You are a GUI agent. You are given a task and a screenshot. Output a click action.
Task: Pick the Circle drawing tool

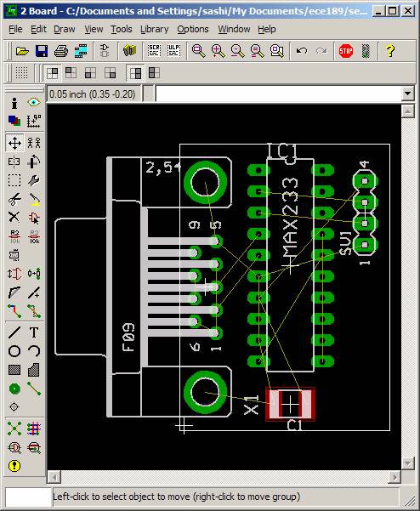(x=14, y=351)
